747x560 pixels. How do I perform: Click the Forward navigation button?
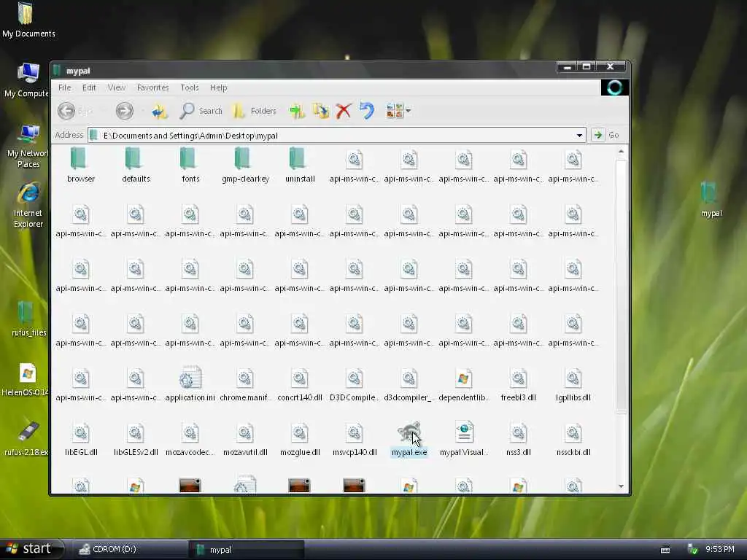[124, 111]
